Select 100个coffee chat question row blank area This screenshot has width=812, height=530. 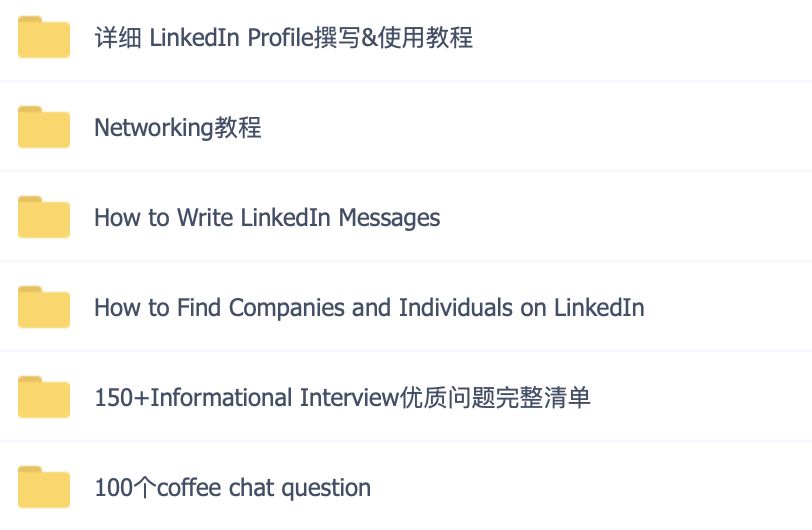pos(591,487)
